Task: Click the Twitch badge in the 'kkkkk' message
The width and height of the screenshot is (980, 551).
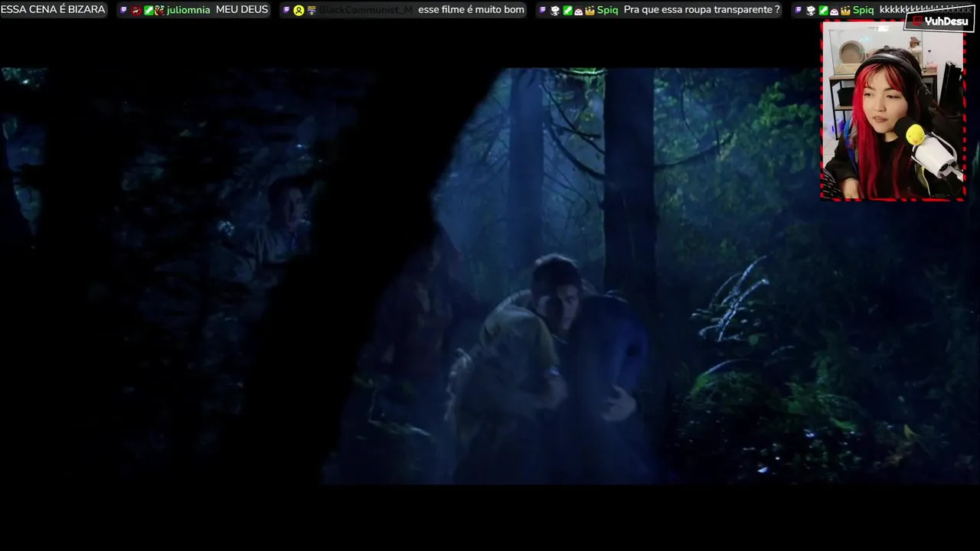Action: (799, 10)
